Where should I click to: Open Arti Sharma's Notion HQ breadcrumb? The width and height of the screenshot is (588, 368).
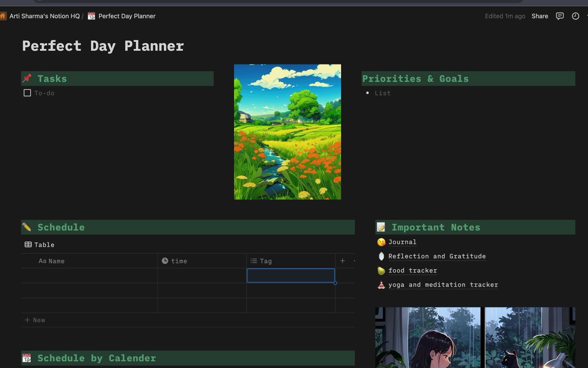tap(45, 16)
